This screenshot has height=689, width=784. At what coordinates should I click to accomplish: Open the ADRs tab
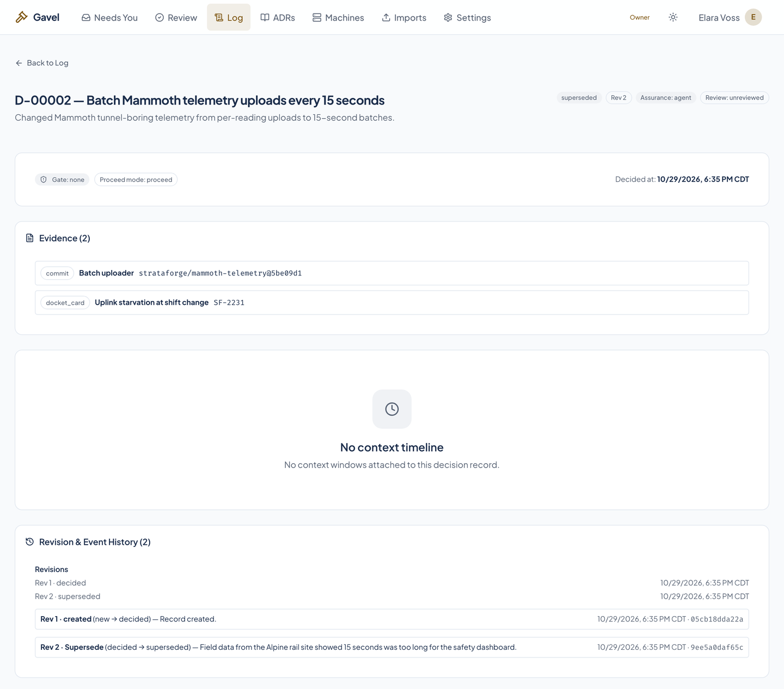tap(278, 17)
